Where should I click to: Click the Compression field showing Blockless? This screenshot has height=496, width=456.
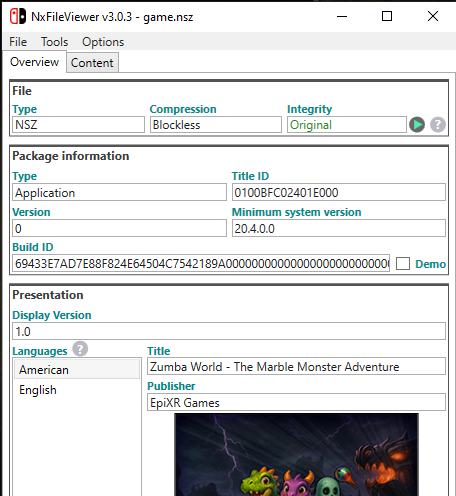click(216, 125)
